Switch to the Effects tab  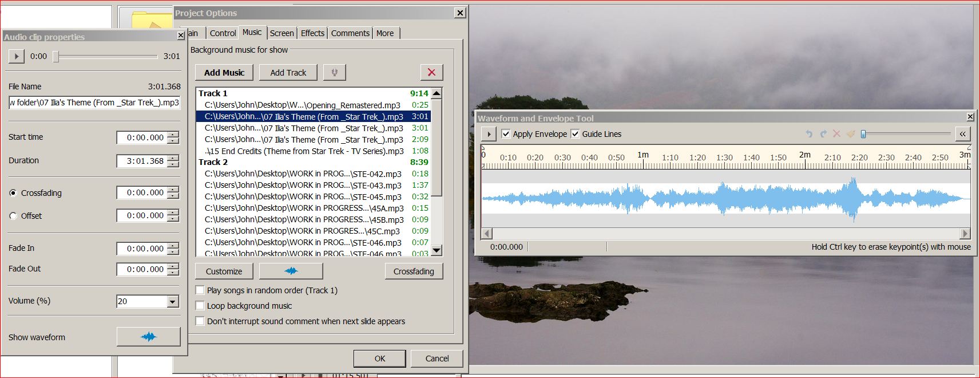click(312, 33)
